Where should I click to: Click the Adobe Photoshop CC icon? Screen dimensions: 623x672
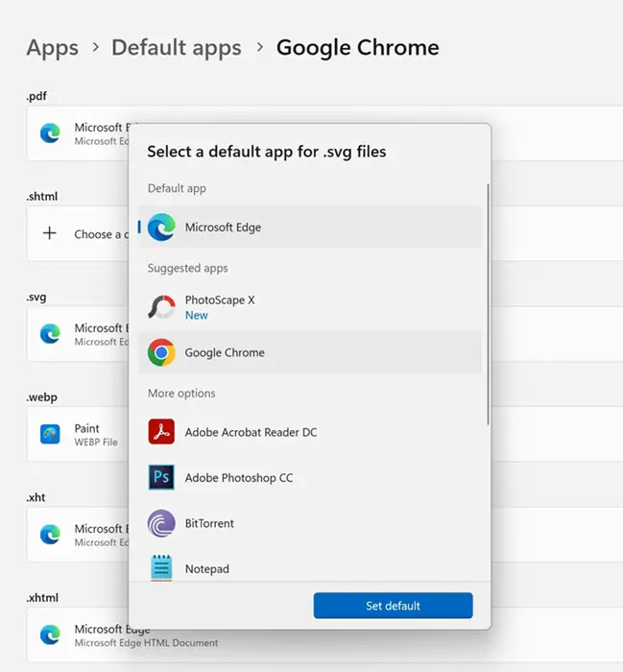(161, 477)
